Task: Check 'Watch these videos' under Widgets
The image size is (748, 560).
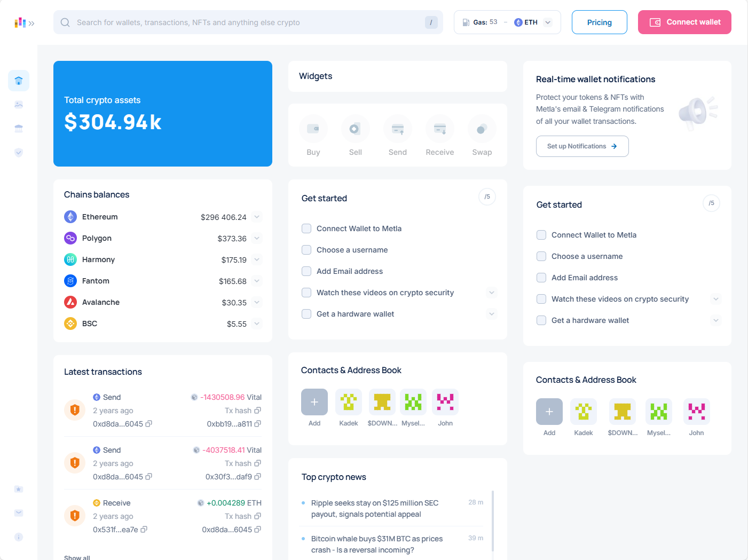Action: pyautogui.click(x=306, y=293)
